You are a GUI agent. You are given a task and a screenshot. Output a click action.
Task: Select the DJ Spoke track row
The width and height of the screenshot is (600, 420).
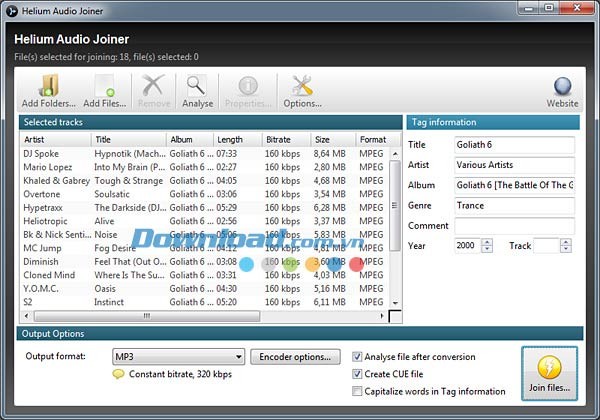204,154
